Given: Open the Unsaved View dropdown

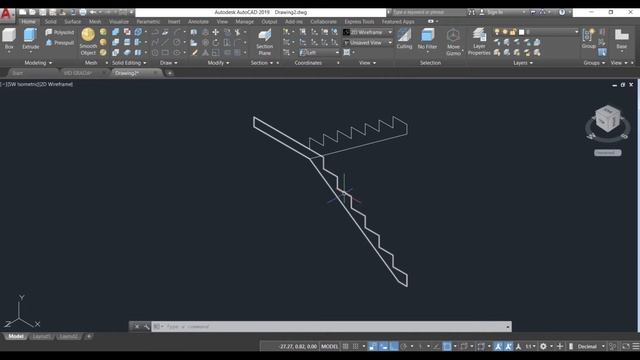Looking at the screenshot, I should [x=368, y=42].
